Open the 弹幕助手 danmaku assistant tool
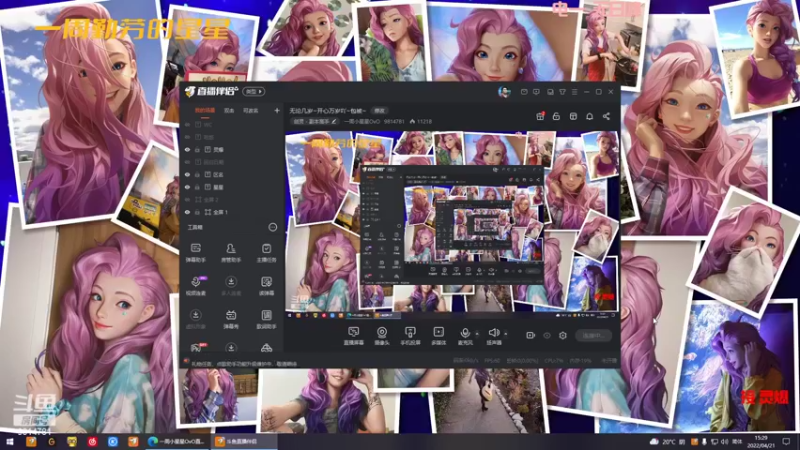This screenshot has width=800, height=450. pos(195,253)
